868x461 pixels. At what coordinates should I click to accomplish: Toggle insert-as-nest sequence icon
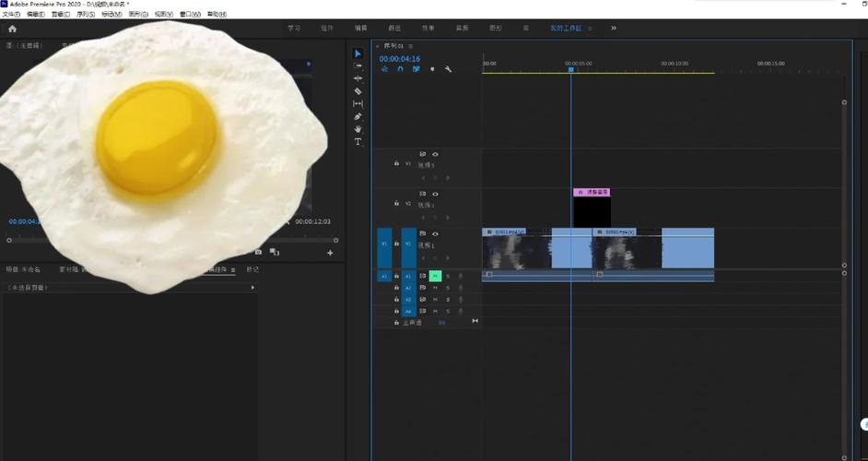pos(385,69)
